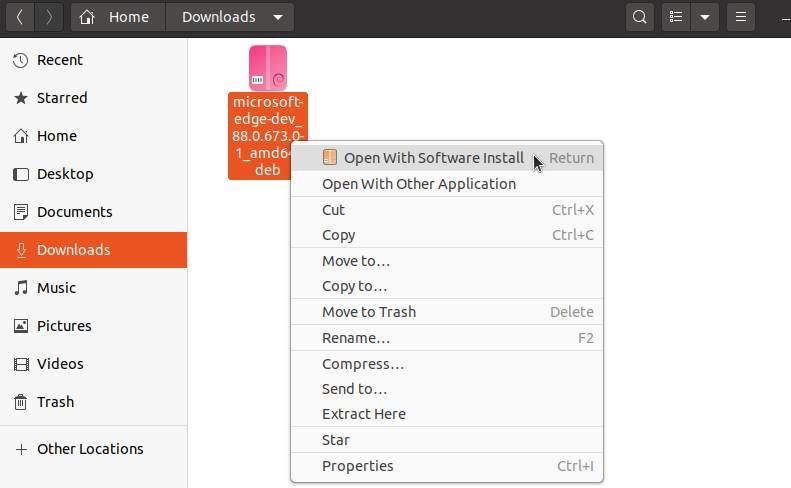The image size is (791, 488).
Task: Open Music in the sidebar
Action: [94, 288]
